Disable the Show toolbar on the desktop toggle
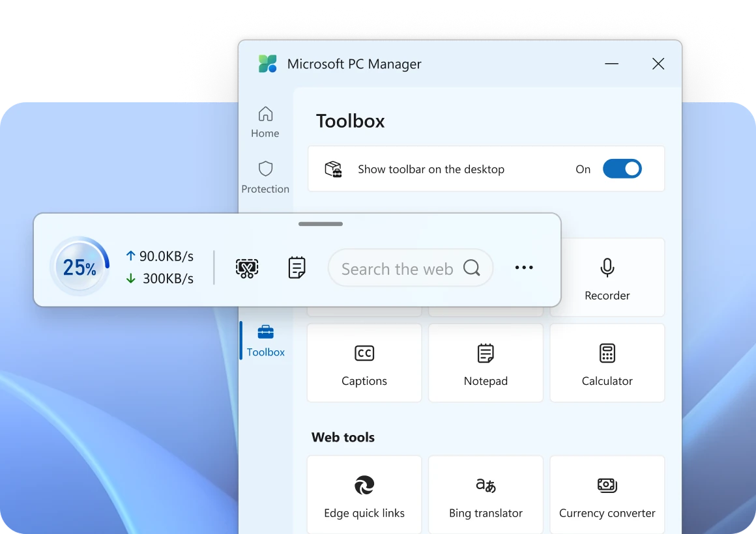Viewport: 756px width, 534px height. point(622,169)
